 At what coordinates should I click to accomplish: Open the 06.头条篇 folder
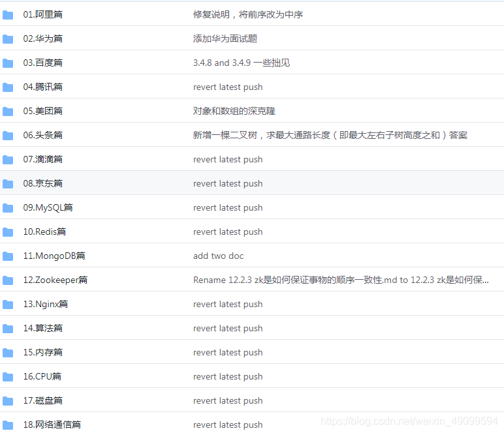click(x=42, y=135)
